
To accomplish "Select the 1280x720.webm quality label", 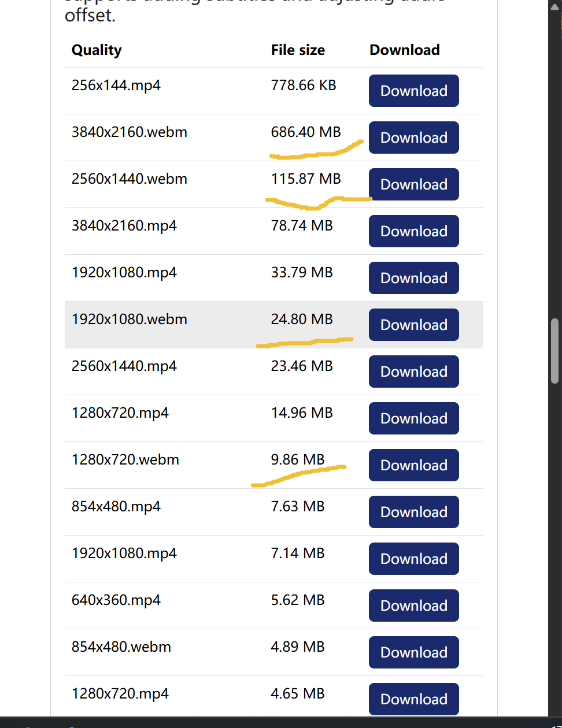I will click(125, 460).
